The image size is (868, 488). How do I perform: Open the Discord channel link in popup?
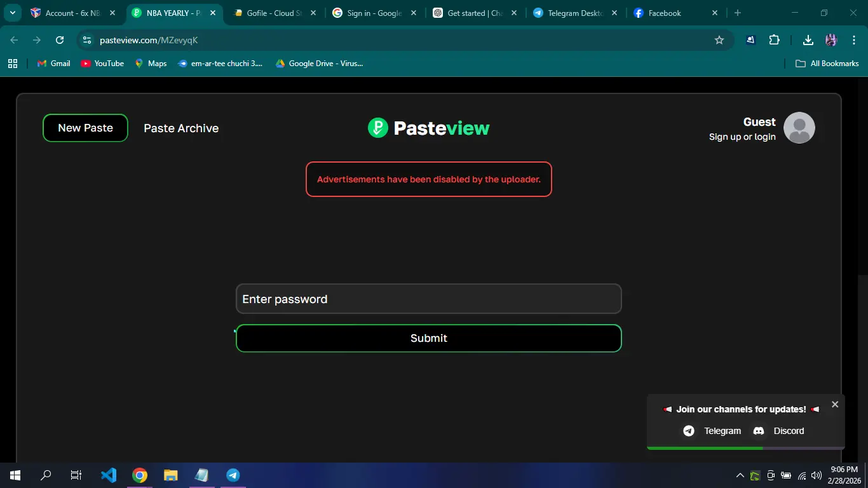[778, 431]
